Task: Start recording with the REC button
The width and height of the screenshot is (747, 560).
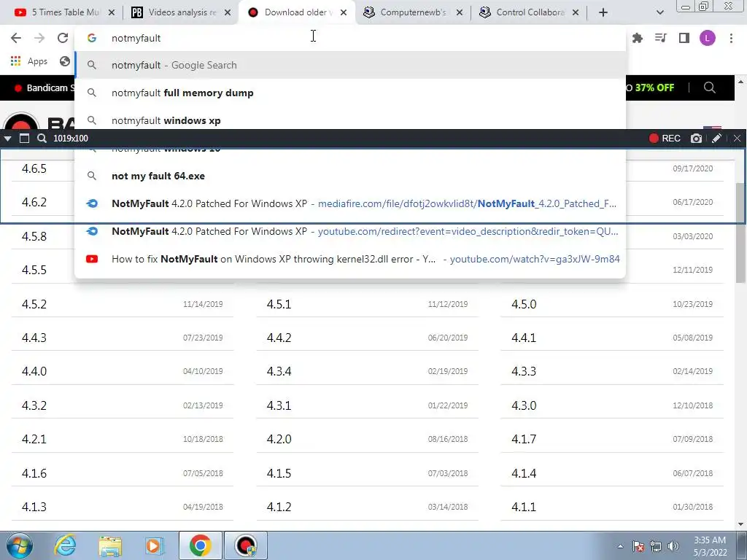Action: pyautogui.click(x=665, y=138)
